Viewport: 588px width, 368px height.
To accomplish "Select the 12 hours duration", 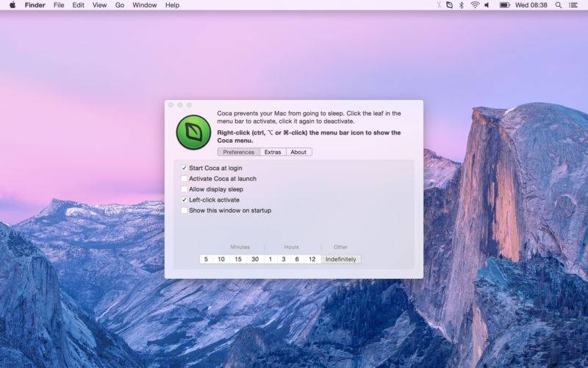I will point(312,259).
